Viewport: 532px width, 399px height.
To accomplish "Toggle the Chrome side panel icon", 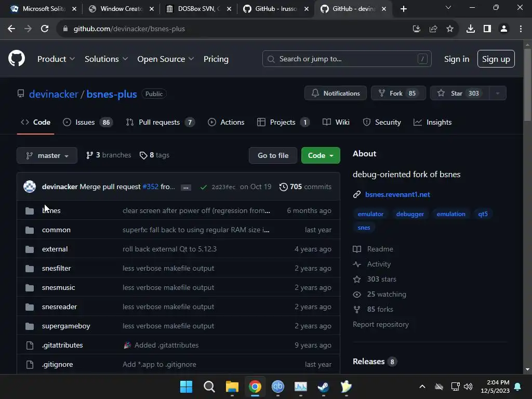I will tap(487, 29).
